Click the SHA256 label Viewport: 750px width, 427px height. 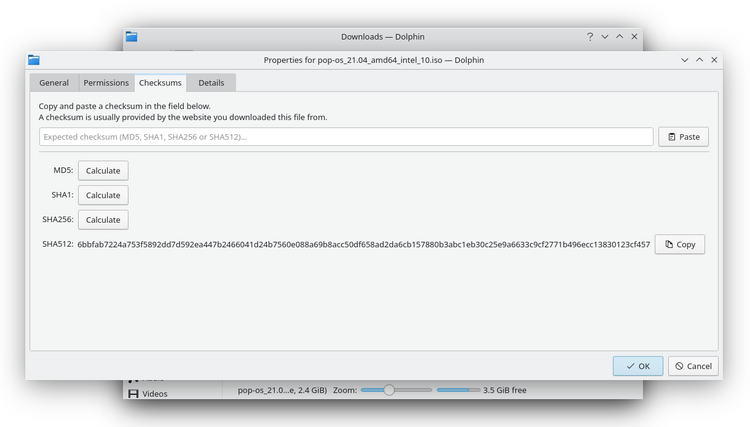(58, 219)
